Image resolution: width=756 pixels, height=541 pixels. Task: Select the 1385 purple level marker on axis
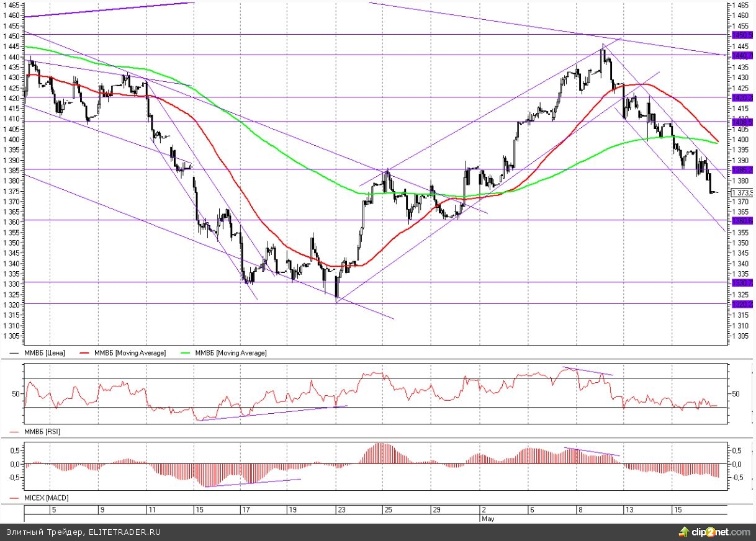tap(742, 169)
